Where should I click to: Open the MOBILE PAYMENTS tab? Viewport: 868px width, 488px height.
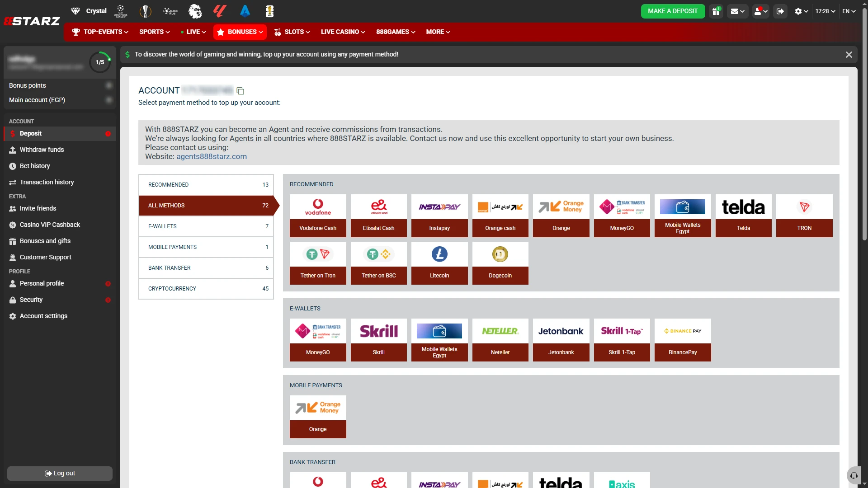tap(206, 247)
